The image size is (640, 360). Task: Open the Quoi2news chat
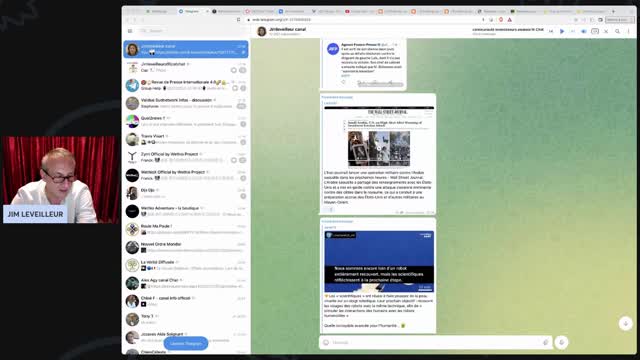[186, 121]
